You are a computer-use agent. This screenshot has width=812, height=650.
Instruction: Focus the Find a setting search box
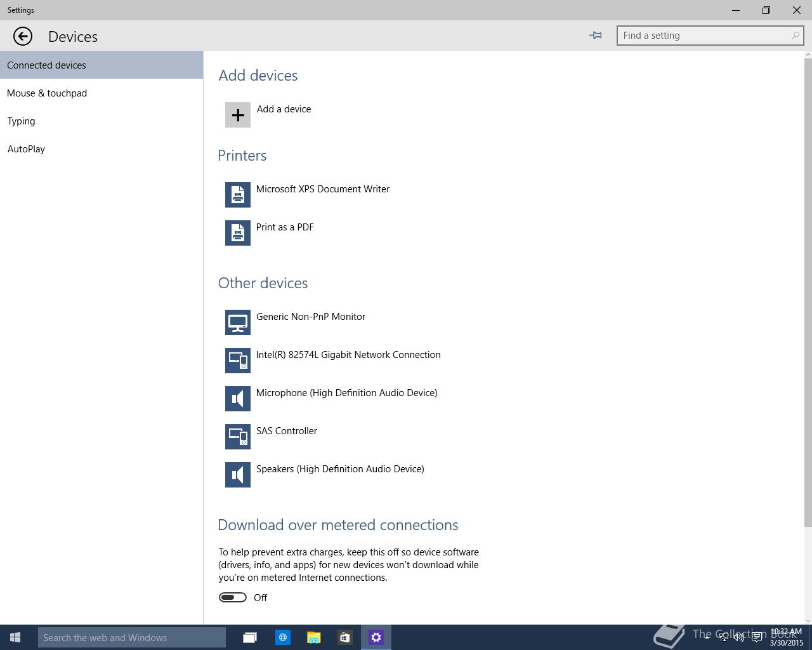[710, 36]
